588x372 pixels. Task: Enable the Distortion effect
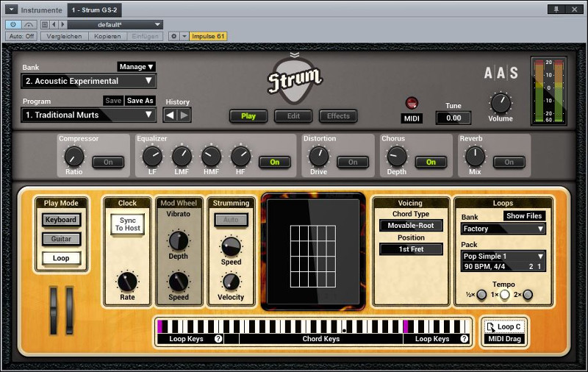(x=353, y=162)
